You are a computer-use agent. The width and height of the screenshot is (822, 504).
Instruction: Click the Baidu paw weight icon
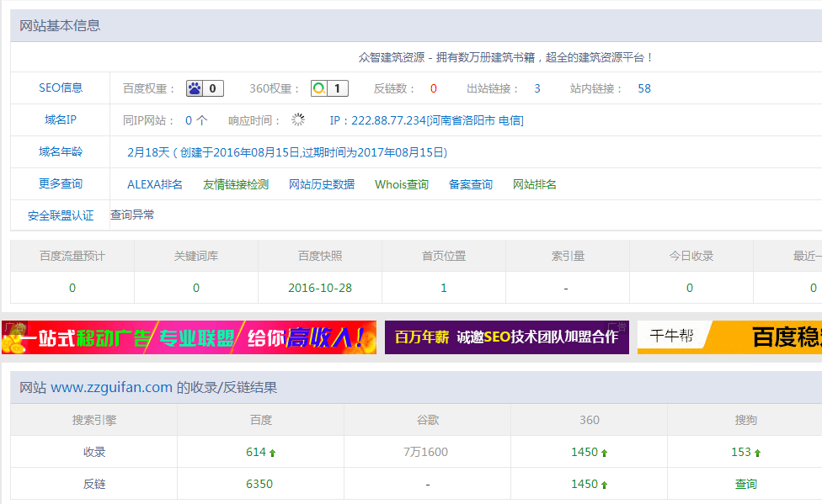point(195,88)
